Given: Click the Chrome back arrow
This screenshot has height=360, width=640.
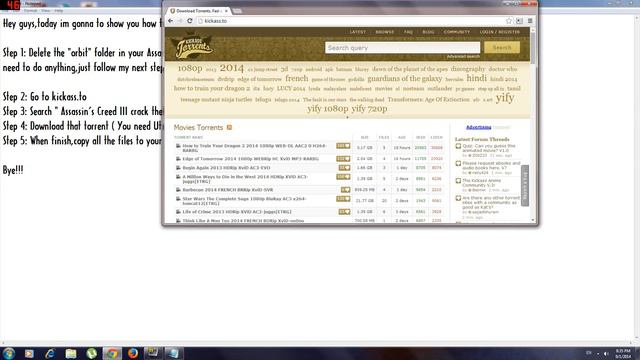Looking at the screenshot, I should pos(171,21).
